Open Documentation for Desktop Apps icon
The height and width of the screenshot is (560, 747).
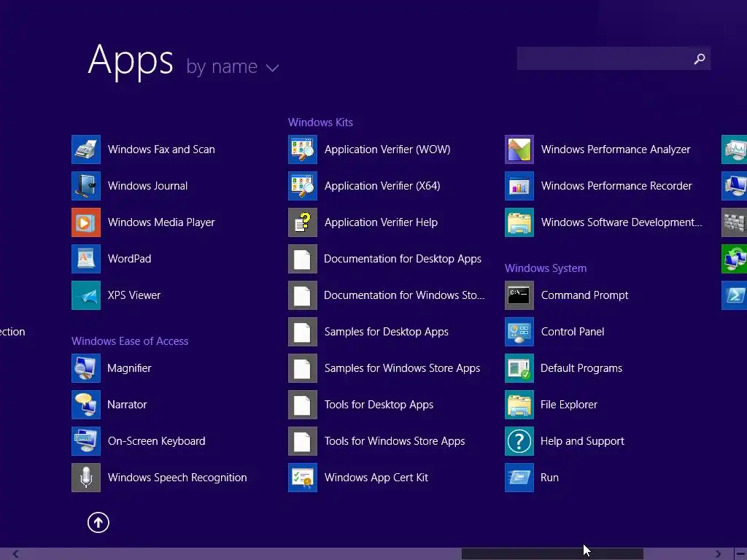tap(303, 259)
